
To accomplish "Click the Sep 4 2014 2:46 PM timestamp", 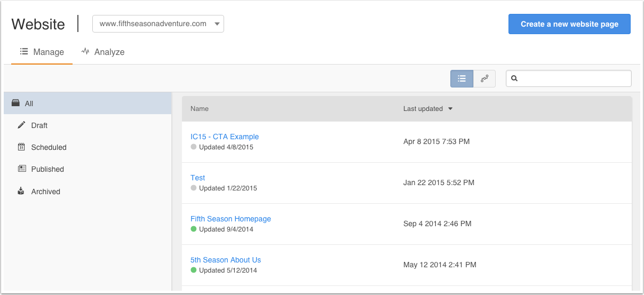I will tap(438, 224).
